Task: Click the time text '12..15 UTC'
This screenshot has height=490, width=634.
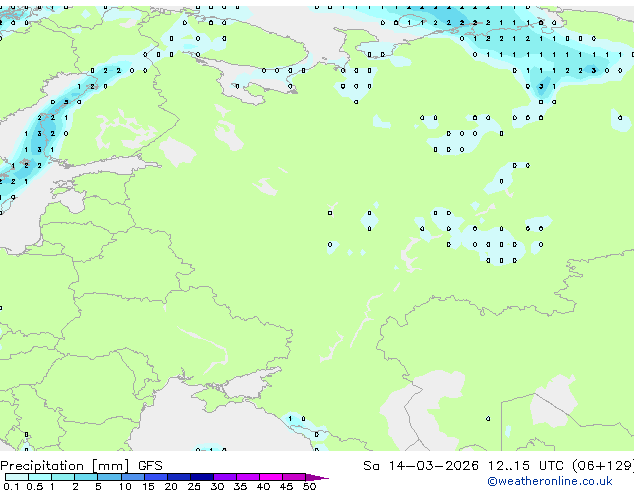Action: click(525, 466)
